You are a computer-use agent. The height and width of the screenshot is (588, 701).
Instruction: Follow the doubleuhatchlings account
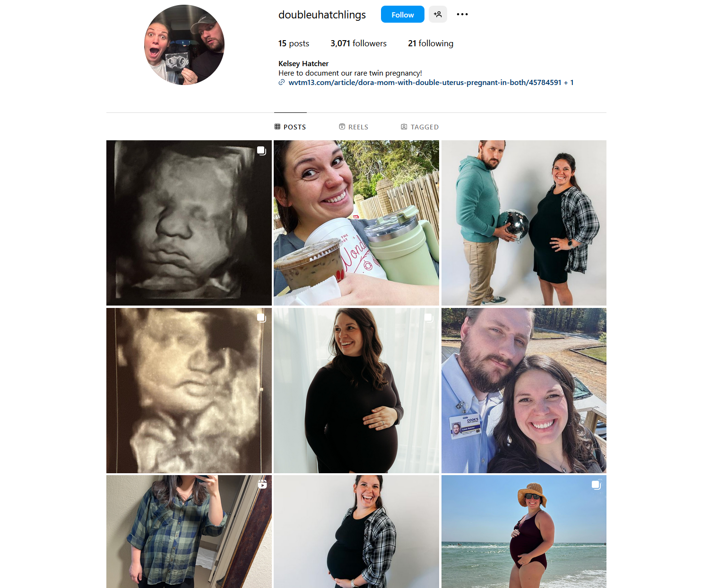pyautogui.click(x=403, y=14)
